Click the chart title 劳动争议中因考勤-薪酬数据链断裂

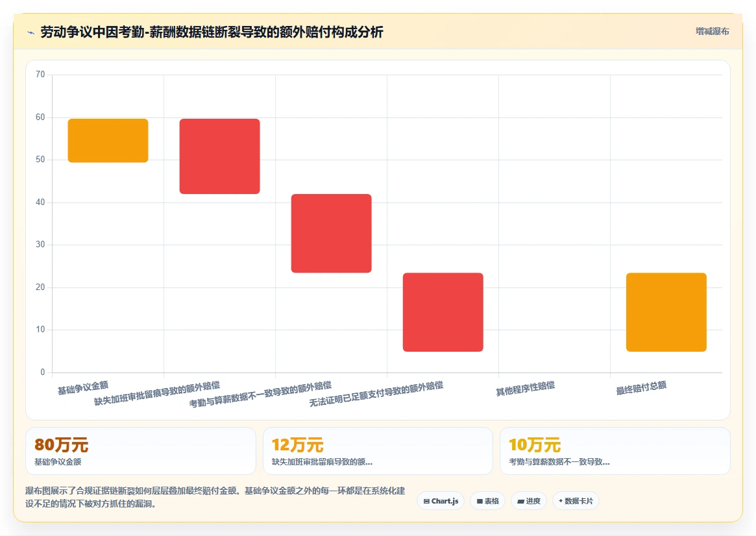212,32
